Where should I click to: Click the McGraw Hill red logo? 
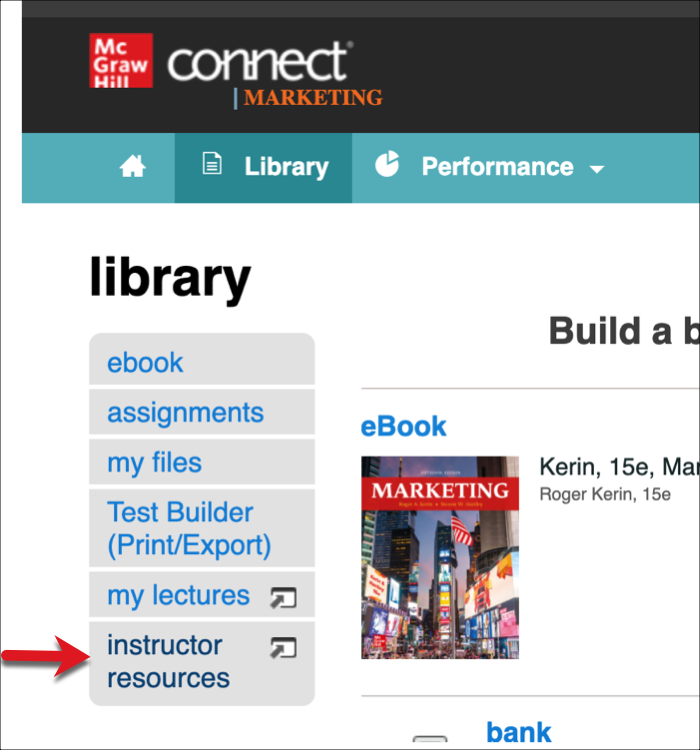(x=121, y=61)
